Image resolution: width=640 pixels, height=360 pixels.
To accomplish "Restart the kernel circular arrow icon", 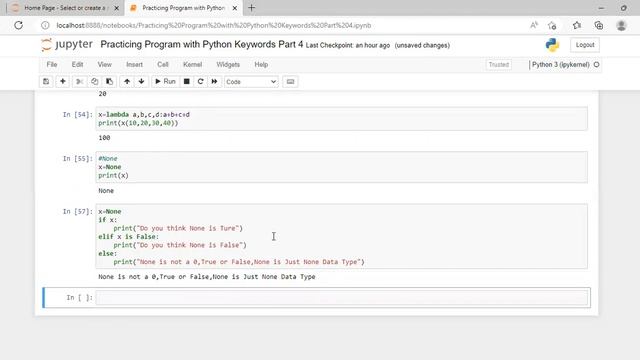I will [200, 82].
